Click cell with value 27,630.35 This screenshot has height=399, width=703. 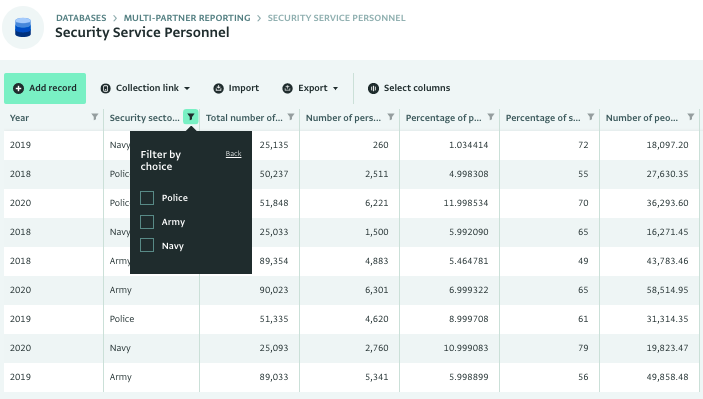tap(667, 174)
